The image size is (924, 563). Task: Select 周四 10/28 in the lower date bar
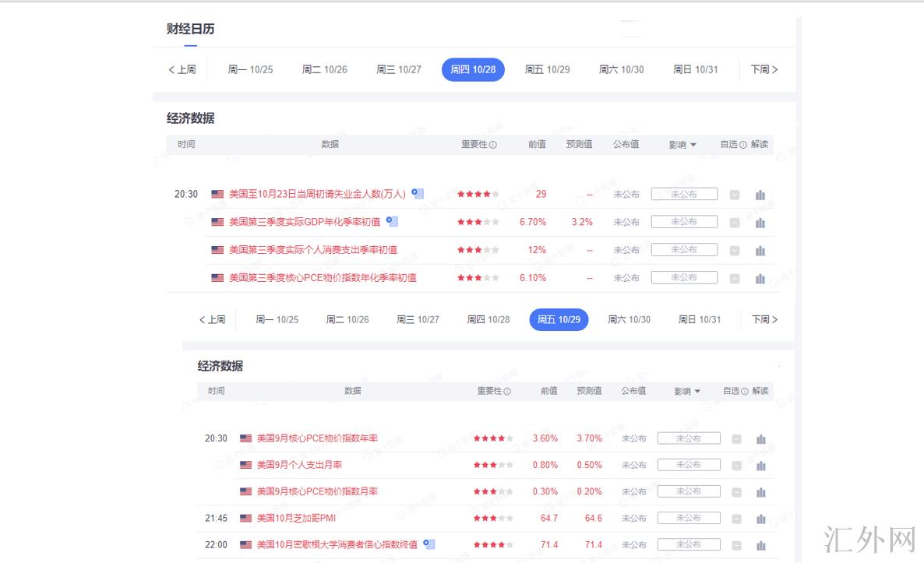(x=488, y=319)
